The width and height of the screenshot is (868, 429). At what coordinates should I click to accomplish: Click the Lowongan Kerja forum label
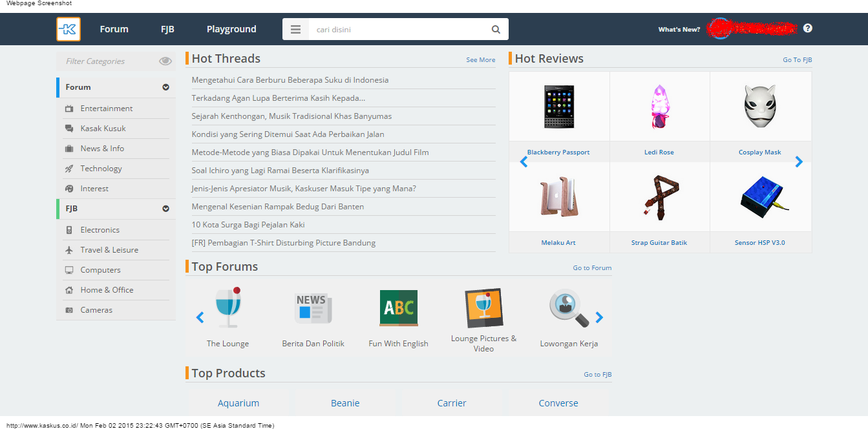(569, 344)
